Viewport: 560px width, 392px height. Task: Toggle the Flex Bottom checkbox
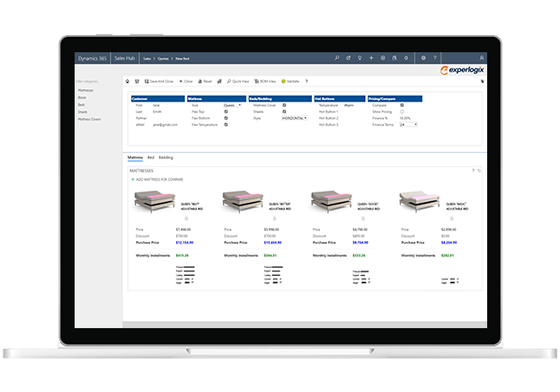[227, 118]
